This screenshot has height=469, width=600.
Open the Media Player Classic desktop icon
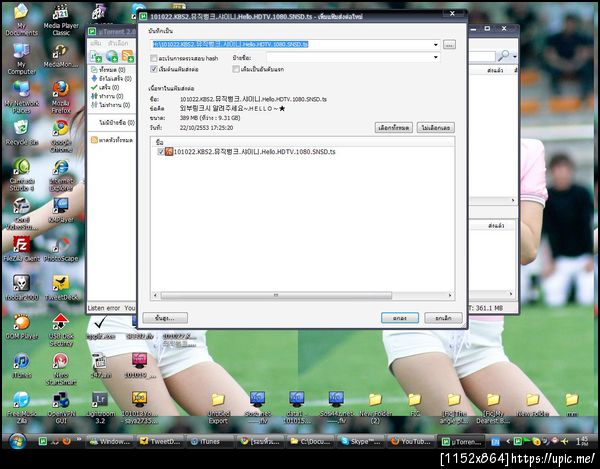[61, 19]
